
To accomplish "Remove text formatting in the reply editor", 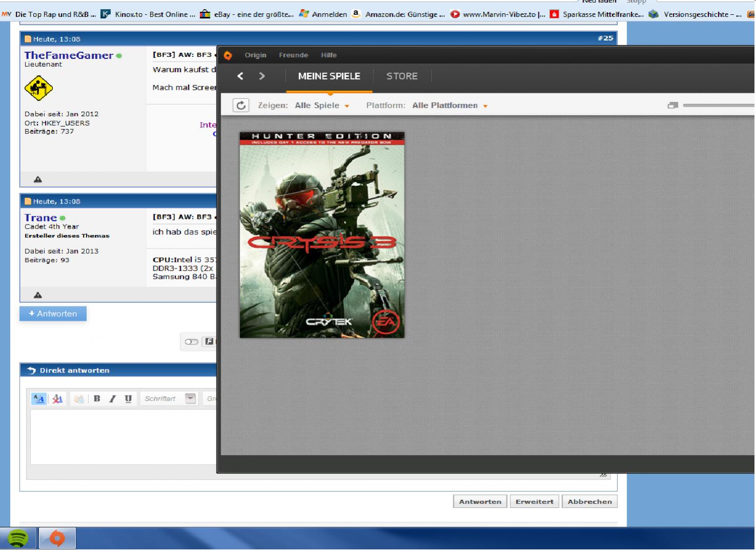I will point(57,399).
